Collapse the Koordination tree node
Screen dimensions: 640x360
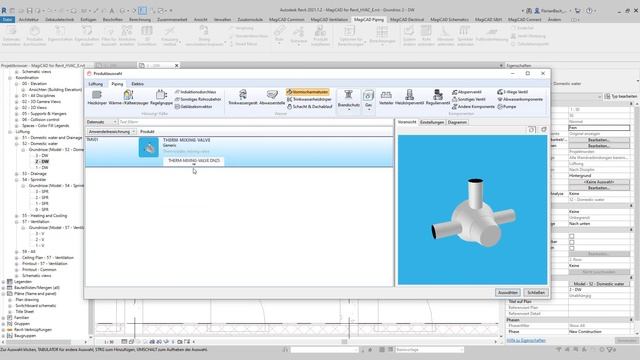[x=10, y=78]
